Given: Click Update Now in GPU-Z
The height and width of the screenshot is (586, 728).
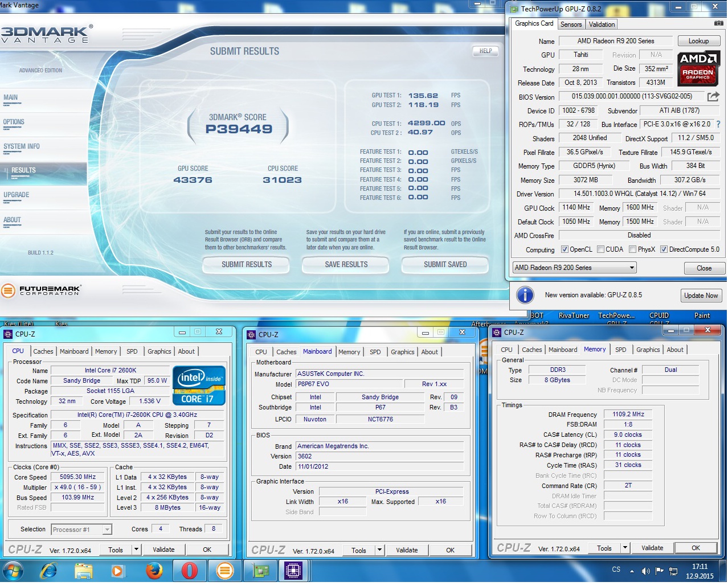Looking at the screenshot, I should 701,296.
